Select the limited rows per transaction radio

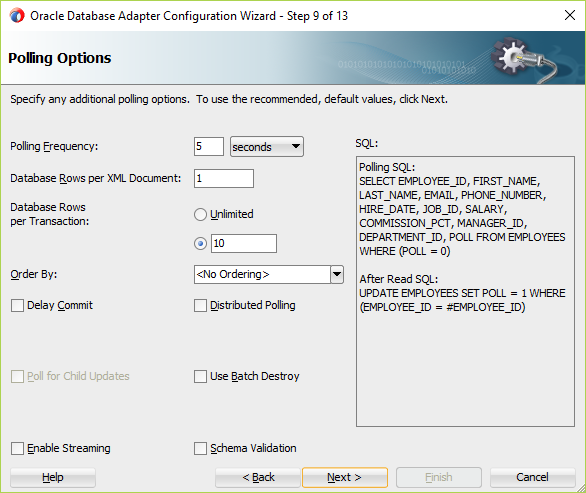point(200,244)
